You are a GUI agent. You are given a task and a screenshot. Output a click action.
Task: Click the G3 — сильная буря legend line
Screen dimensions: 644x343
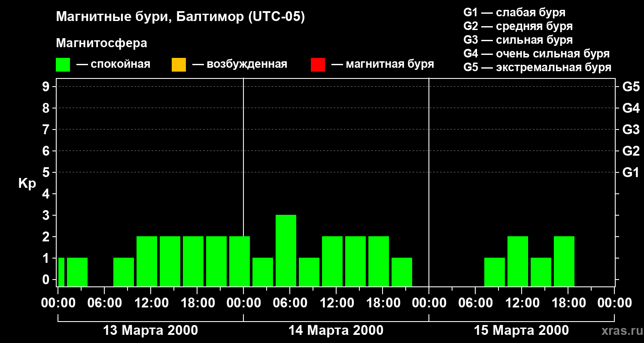pyautogui.click(x=518, y=40)
